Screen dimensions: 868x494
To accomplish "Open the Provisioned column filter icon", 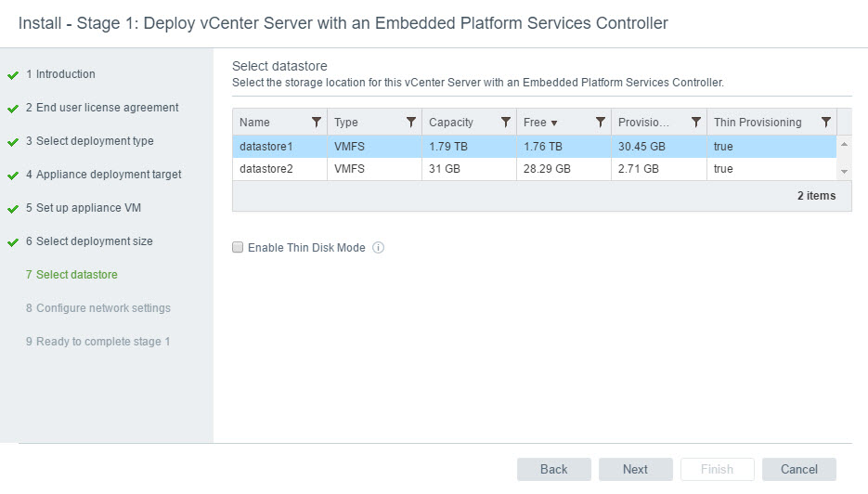I will [x=695, y=123].
